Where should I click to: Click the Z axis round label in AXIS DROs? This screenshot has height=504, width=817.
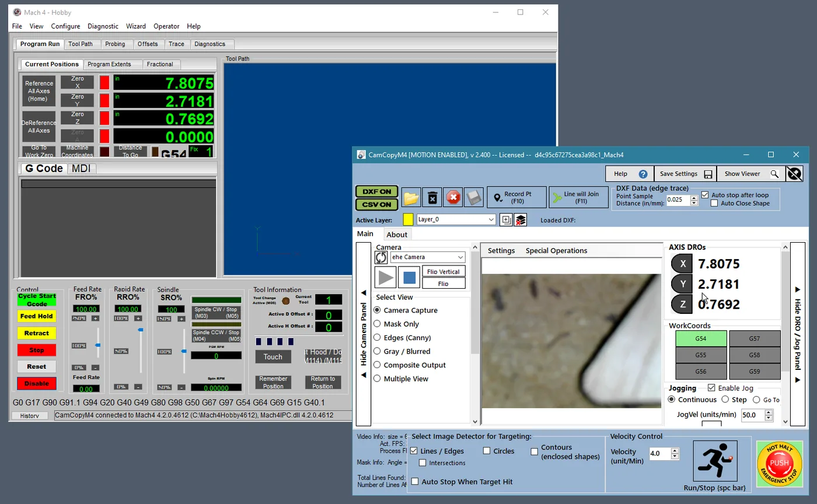click(682, 304)
